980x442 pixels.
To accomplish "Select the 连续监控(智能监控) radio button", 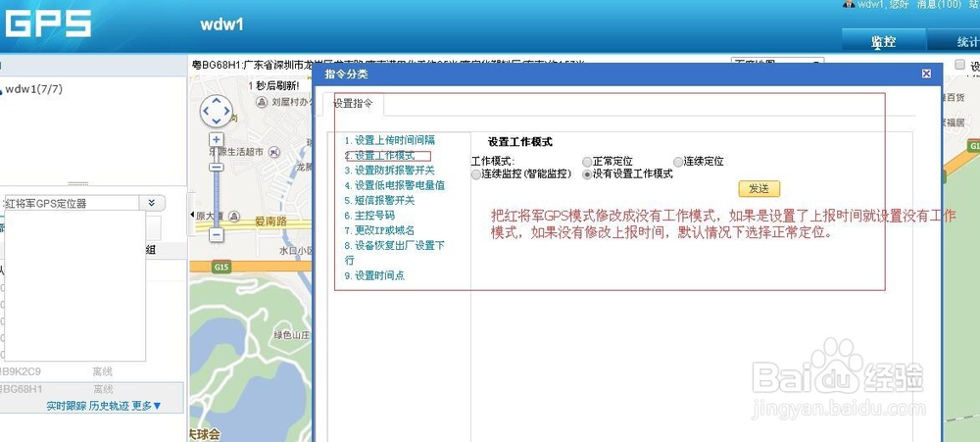I will pyautogui.click(x=476, y=174).
